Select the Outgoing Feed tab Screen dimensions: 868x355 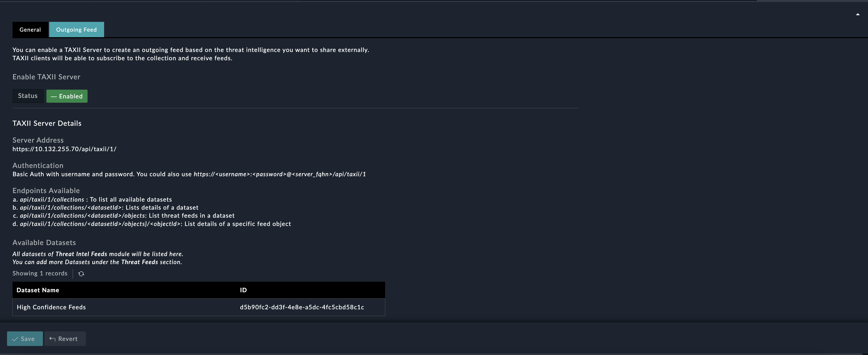point(77,30)
